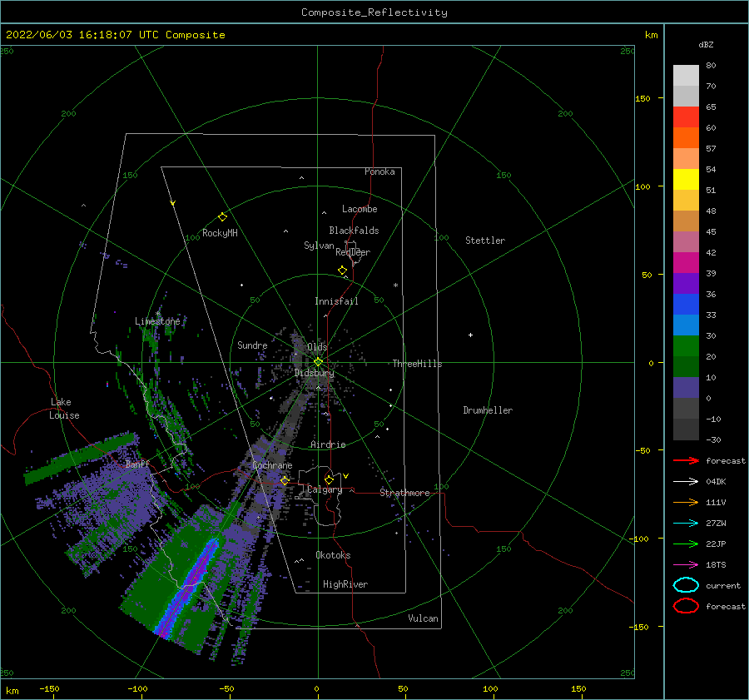Click the Ponoka town label

click(379, 171)
